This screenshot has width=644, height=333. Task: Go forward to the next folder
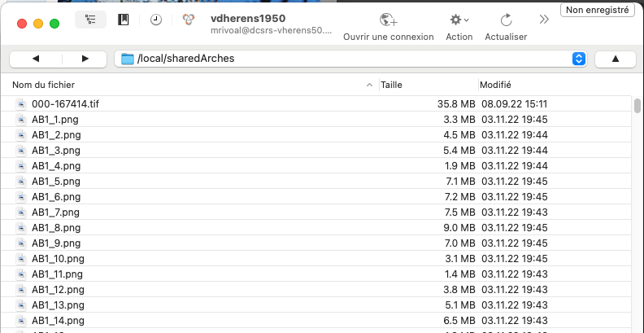[85, 59]
